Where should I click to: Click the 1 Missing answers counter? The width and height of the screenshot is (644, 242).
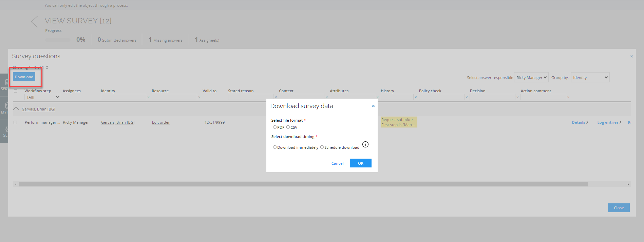pos(166,40)
